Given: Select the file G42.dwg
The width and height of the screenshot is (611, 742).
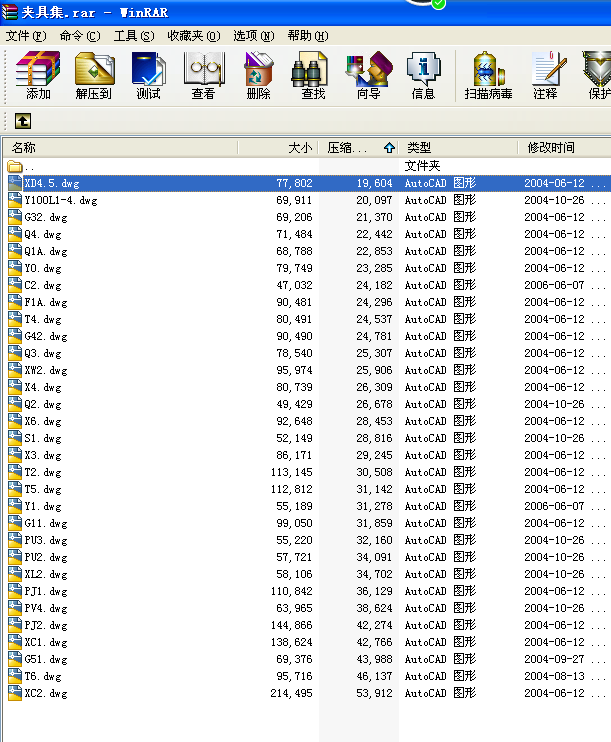Looking at the screenshot, I should pos(46,336).
